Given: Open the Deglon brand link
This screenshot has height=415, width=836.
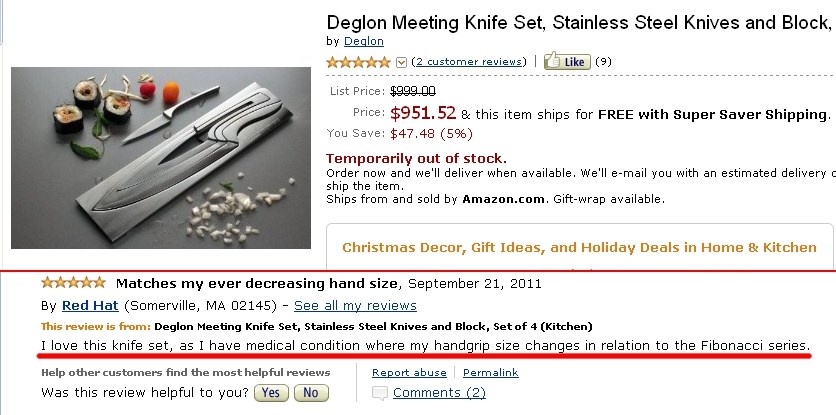Looking at the screenshot, I should click(362, 41).
